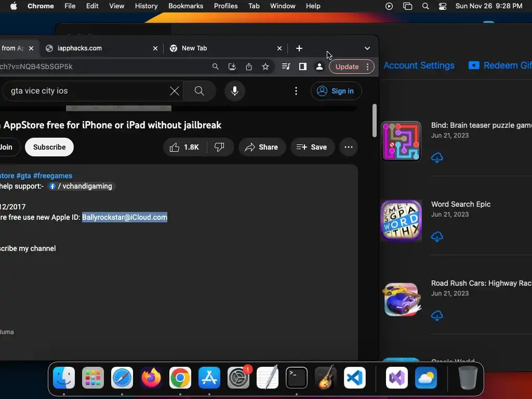Image resolution: width=532 pixels, height=399 pixels.
Task: Open Account Settings in App Store window
Action: pyautogui.click(x=419, y=65)
